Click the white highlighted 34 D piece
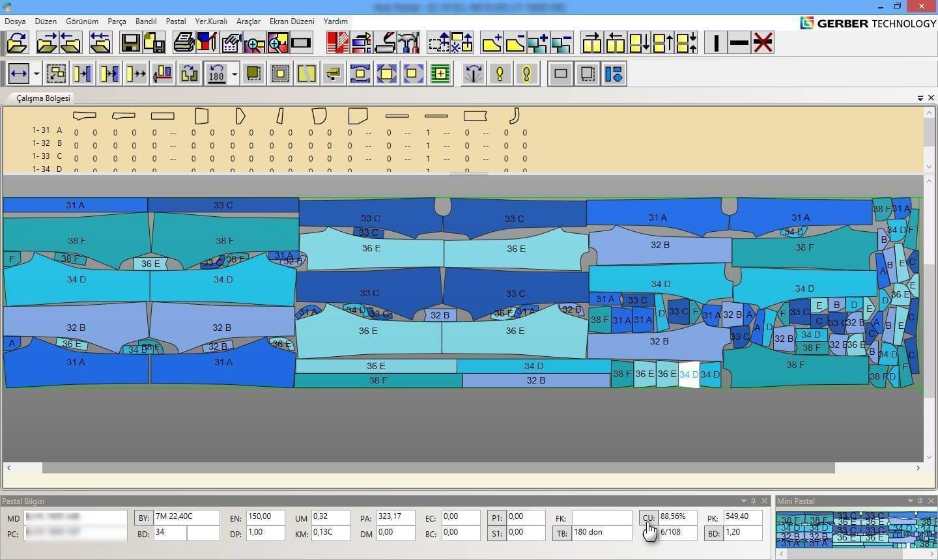The width and height of the screenshot is (938, 560). point(689,374)
